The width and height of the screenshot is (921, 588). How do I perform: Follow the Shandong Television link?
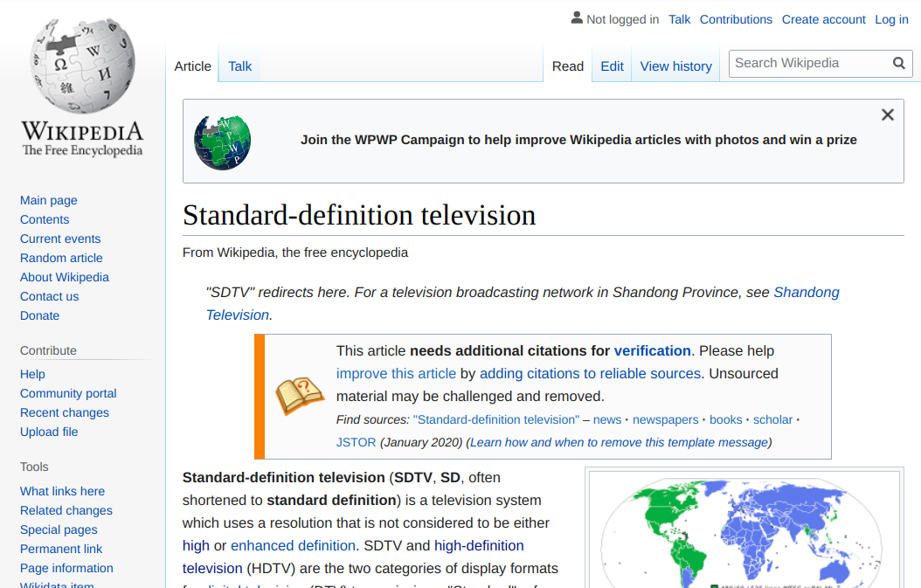[x=523, y=304]
